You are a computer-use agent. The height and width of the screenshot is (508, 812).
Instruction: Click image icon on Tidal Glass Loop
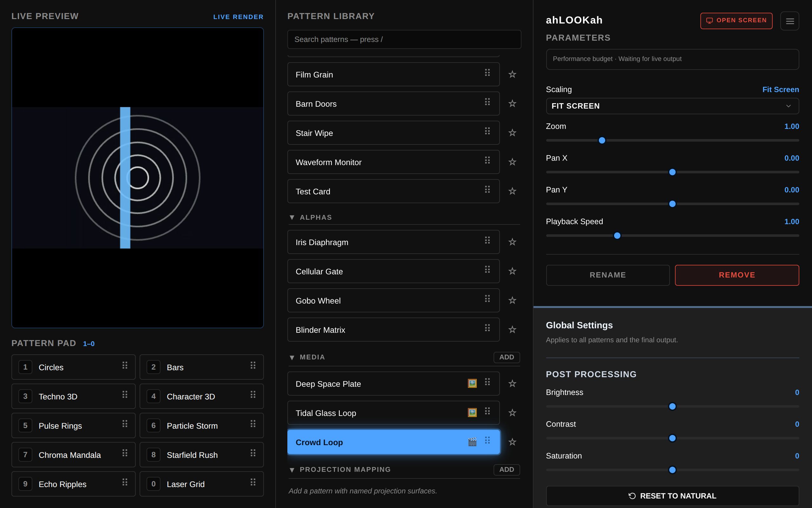[x=472, y=412]
